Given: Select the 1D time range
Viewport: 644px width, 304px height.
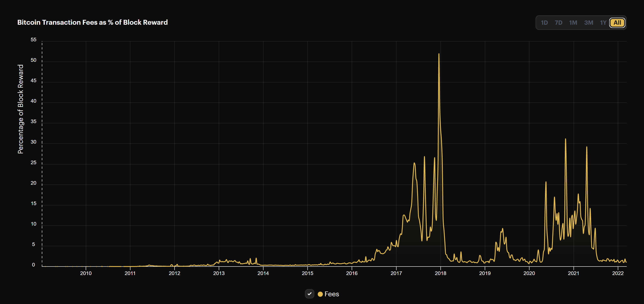Looking at the screenshot, I should click(544, 23).
